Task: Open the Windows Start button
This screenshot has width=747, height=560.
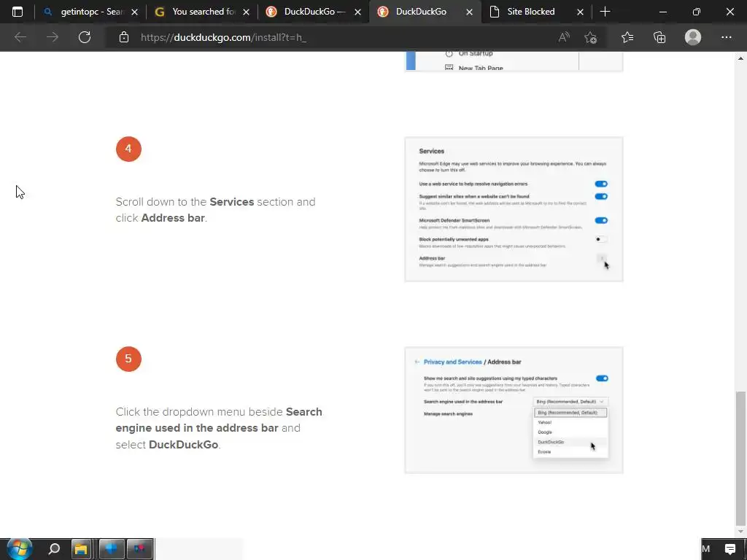Action: coord(20,548)
